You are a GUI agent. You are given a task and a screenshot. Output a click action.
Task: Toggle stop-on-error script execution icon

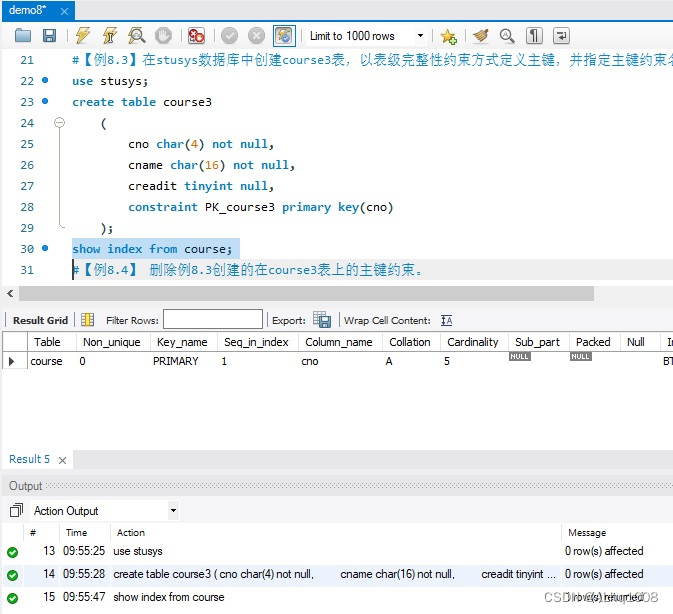pyautogui.click(x=197, y=36)
